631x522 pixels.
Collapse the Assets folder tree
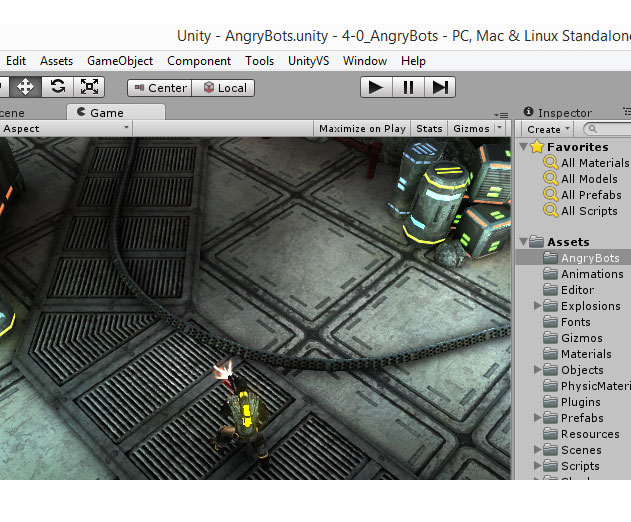point(523,241)
